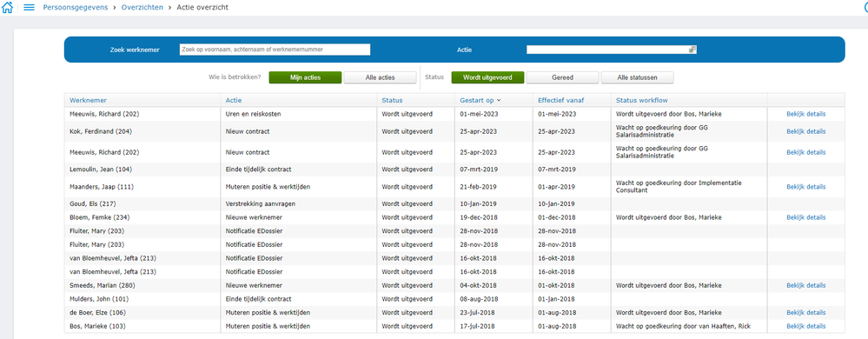Sort by Status workflow column header
Image resolution: width=868 pixels, height=339 pixels.
point(641,100)
